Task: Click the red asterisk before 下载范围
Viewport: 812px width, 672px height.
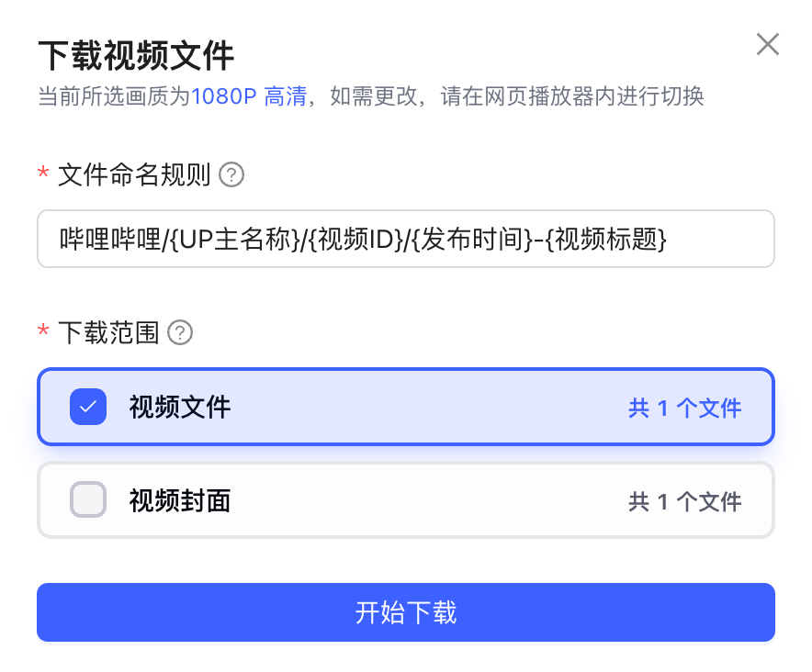Action: [42, 331]
